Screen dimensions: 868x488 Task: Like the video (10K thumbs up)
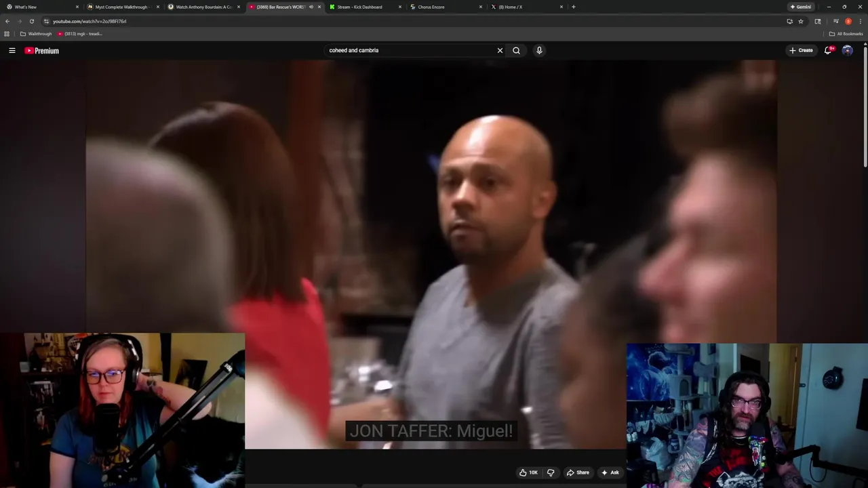(x=529, y=472)
